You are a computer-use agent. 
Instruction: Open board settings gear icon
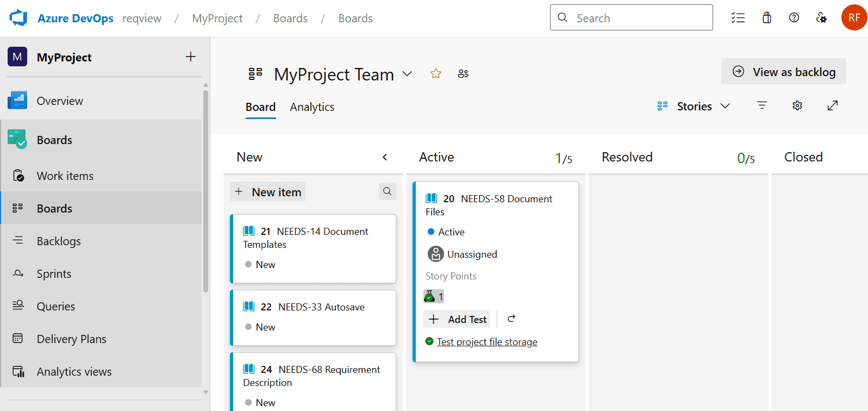[x=797, y=105]
